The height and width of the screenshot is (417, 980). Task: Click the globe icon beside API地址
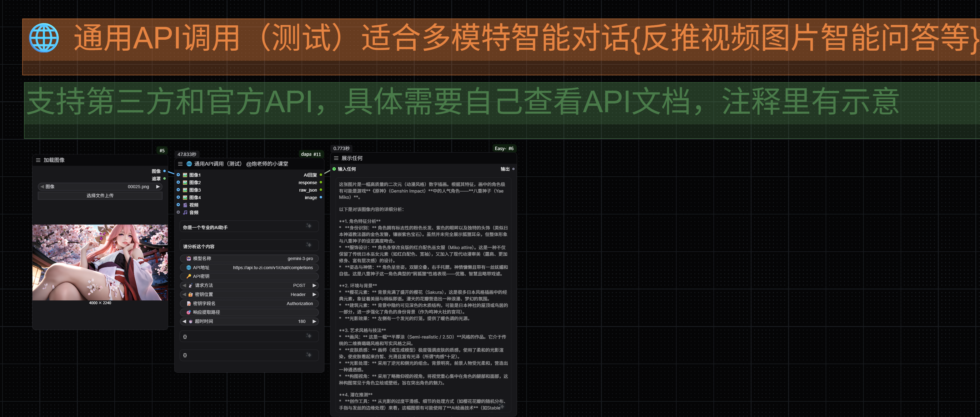coord(189,268)
